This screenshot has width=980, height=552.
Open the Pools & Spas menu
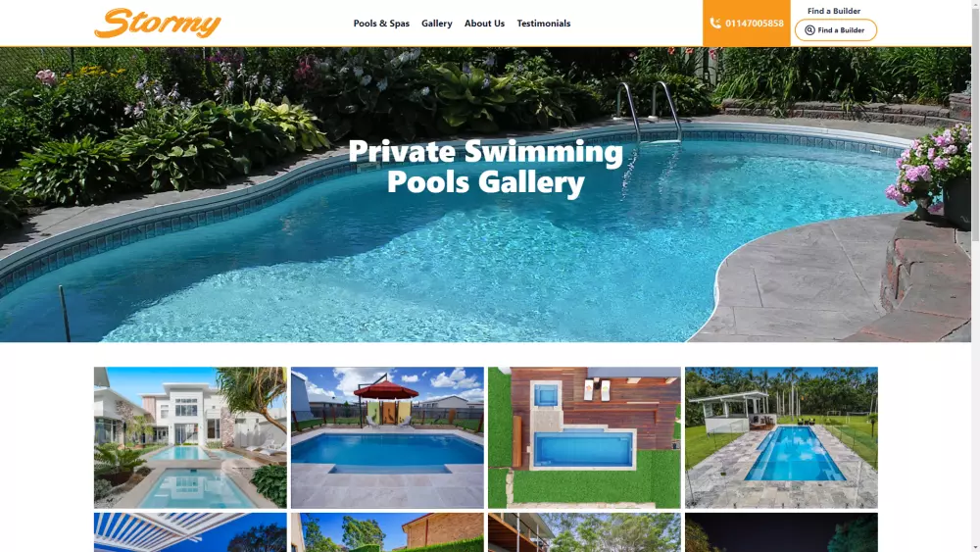pyautogui.click(x=381, y=24)
